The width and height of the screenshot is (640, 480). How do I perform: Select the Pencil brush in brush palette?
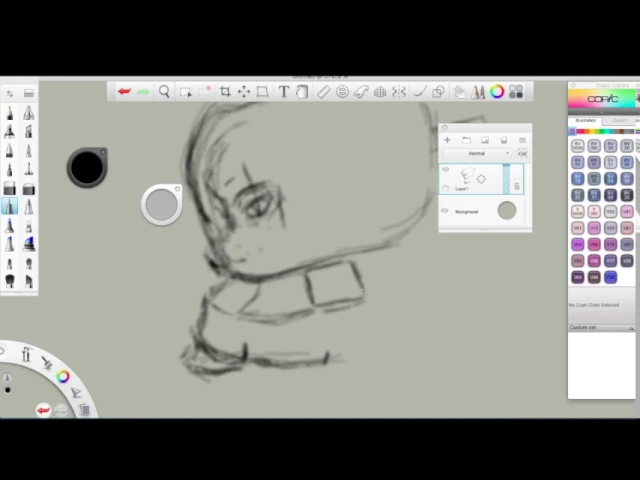pyautogui.click(x=10, y=113)
